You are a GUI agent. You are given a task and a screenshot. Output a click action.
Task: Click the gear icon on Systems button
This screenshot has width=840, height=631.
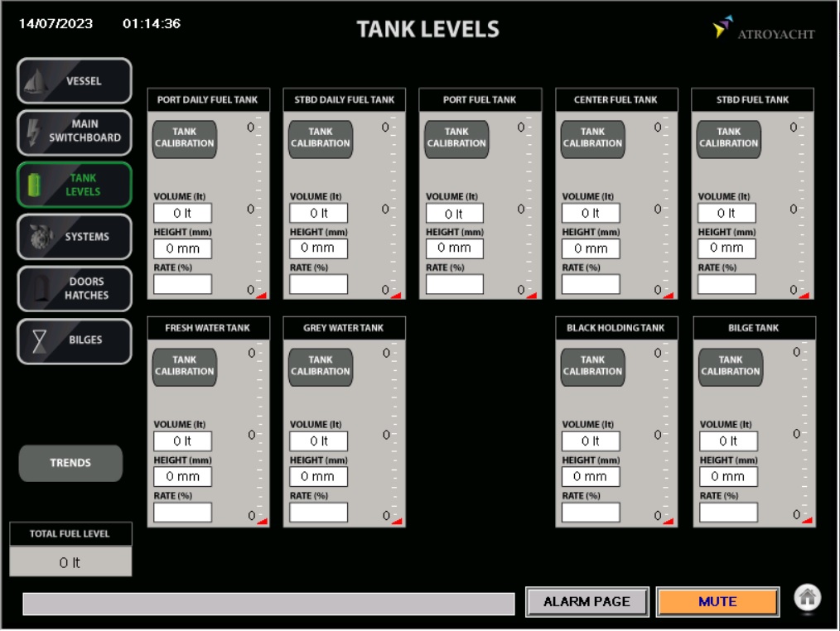(x=36, y=237)
